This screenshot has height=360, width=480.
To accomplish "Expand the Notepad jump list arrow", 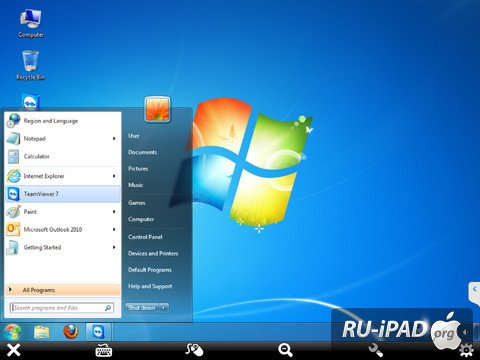I will [114, 139].
